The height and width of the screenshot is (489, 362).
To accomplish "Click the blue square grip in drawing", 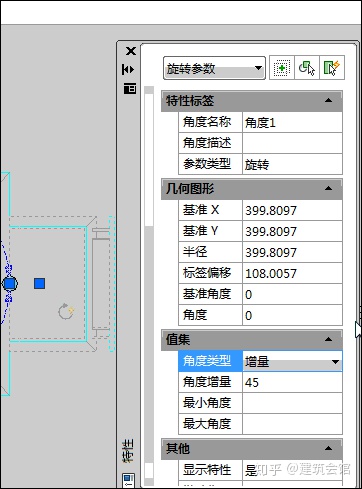I will pyautogui.click(x=39, y=284).
